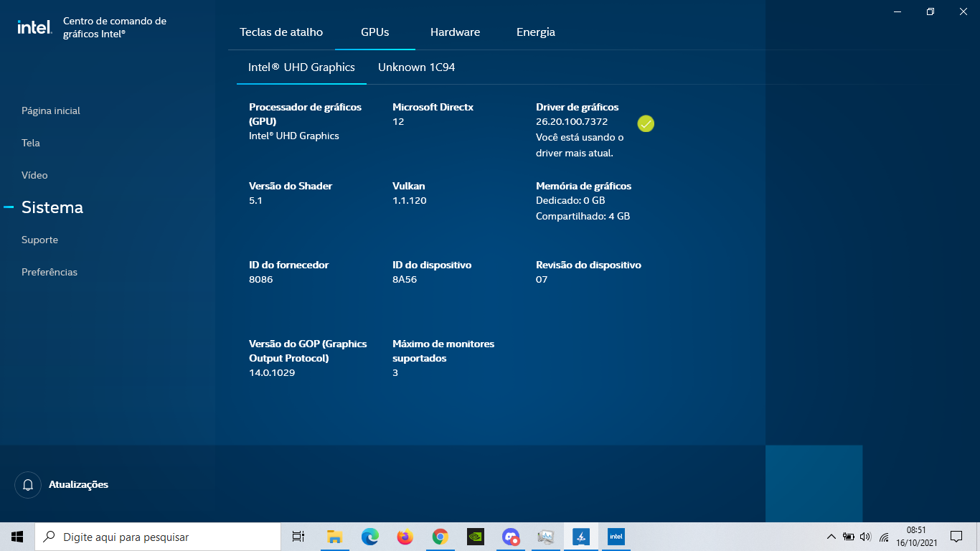Image resolution: width=980 pixels, height=551 pixels.
Task: Open Microsoft Edge from the taskbar
Action: point(369,537)
